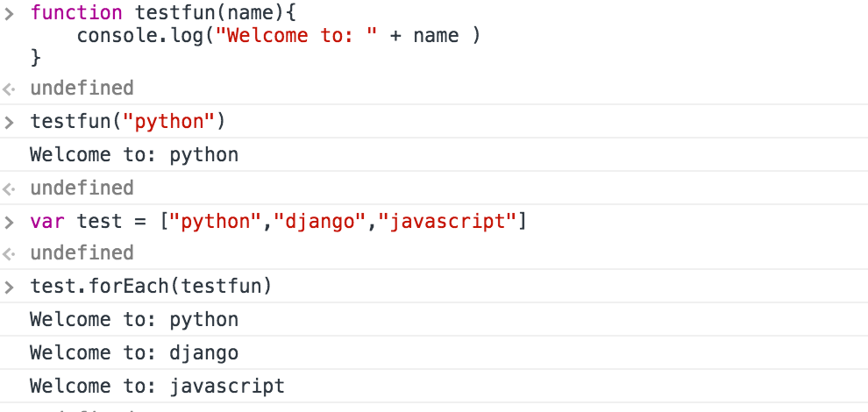
Task: Click the "django" string in the array
Action: click(325, 222)
